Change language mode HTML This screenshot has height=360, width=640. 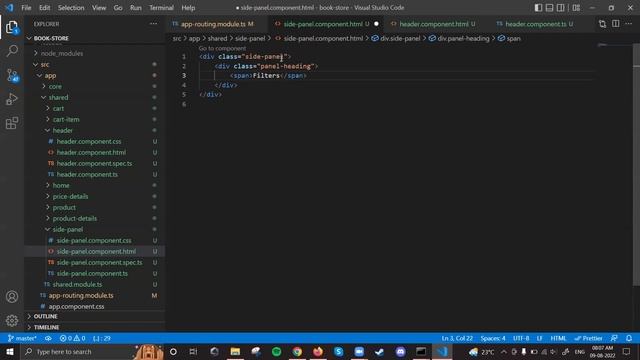pos(558,338)
